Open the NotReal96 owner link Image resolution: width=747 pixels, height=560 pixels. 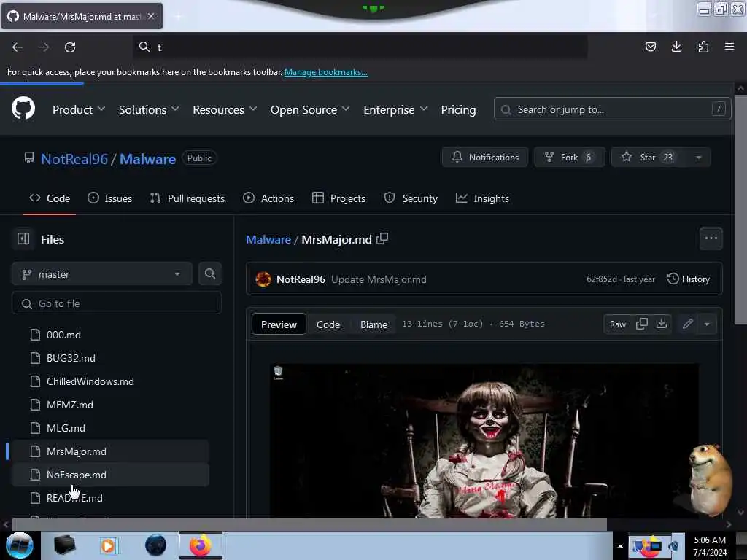[x=74, y=158]
